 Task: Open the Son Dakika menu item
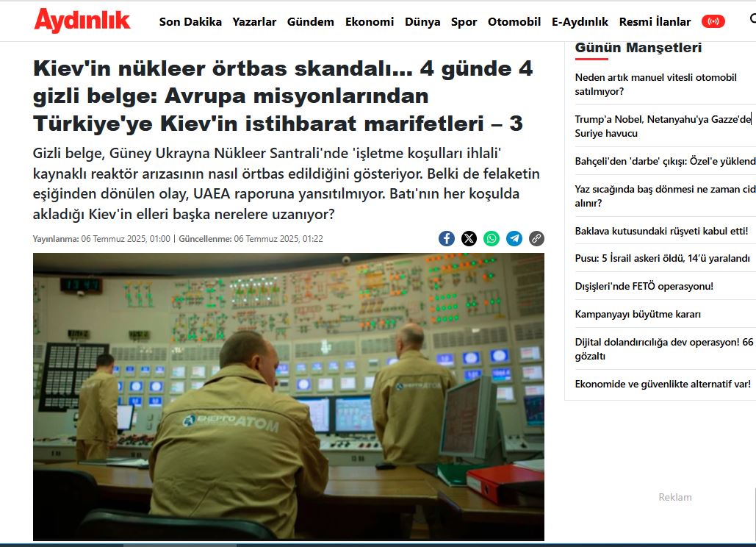pos(190,21)
